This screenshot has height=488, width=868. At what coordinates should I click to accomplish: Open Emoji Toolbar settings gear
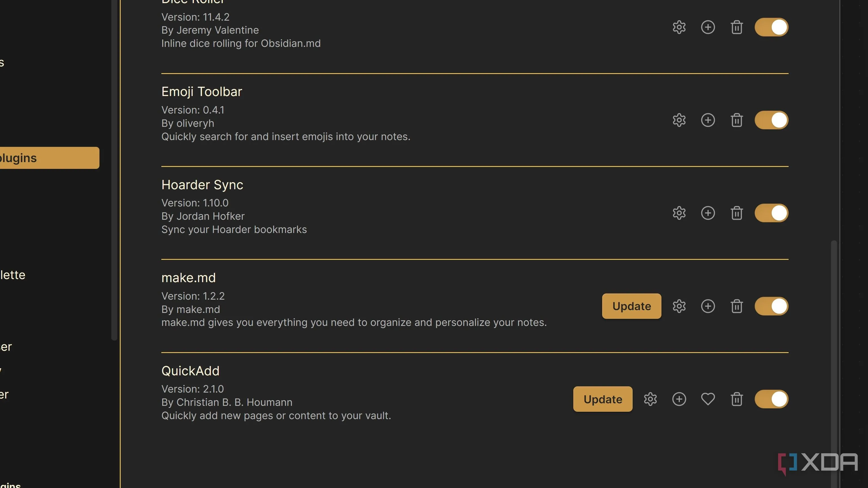(x=679, y=120)
